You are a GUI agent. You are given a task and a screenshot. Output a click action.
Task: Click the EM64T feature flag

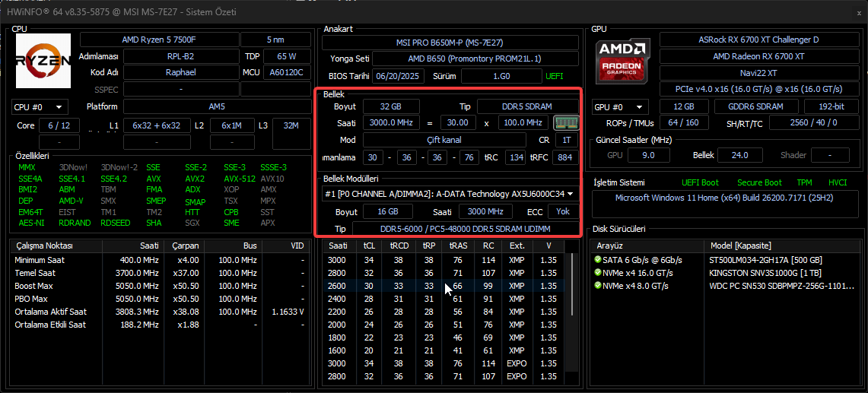coord(29,212)
